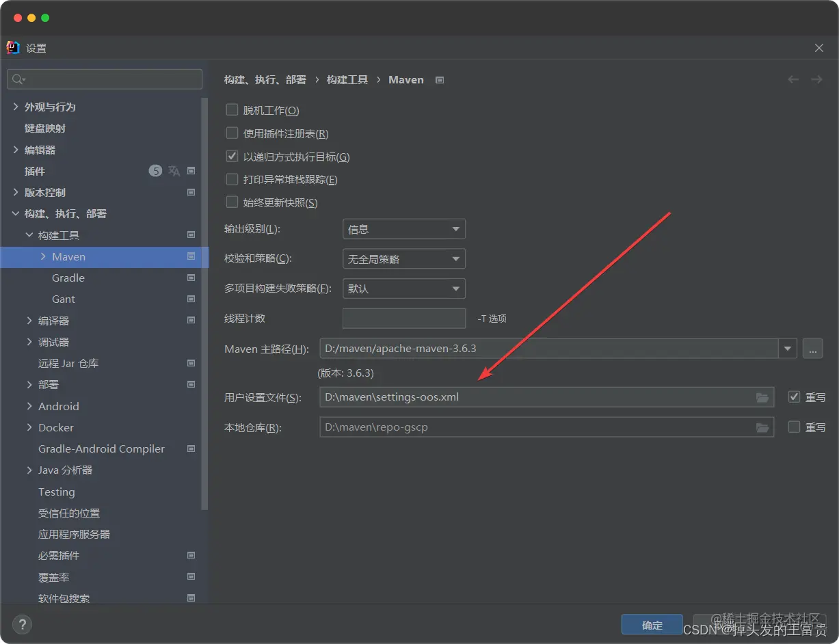
Task: Browse folder icon in 用户设置文件 field
Action: (762, 397)
